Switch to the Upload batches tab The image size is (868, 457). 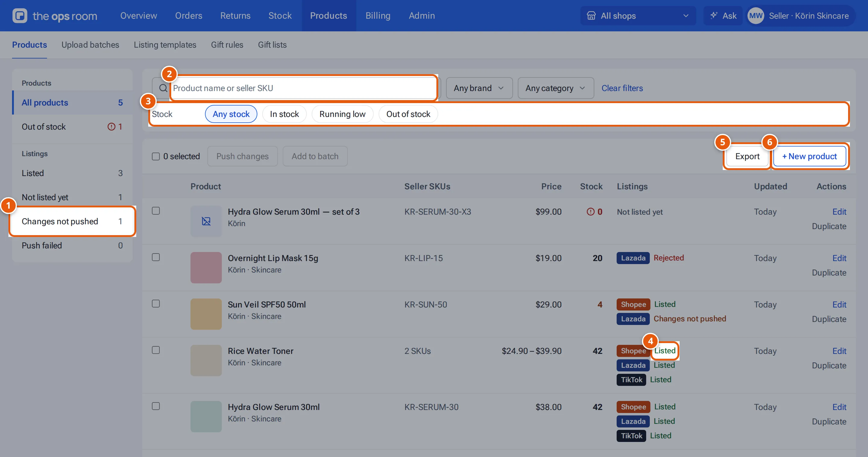pyautogui.click(x=90, y=45)
